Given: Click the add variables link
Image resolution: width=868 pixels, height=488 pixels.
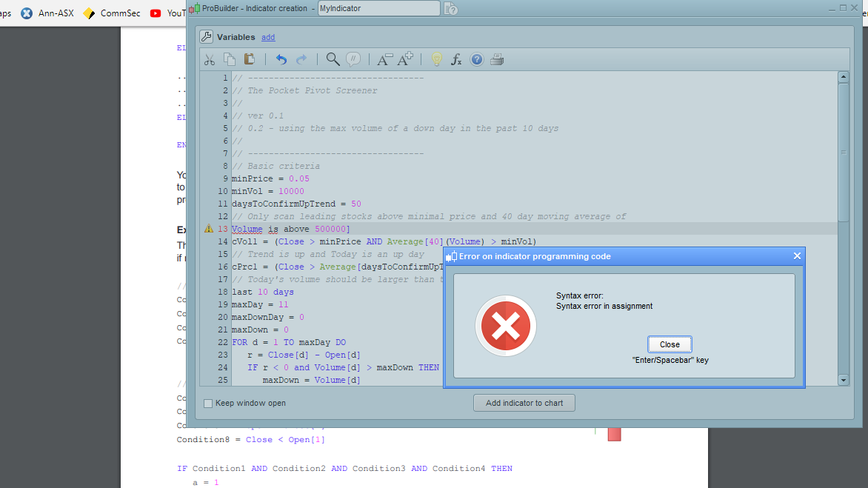Looking at the screenshot, I should tap(268, 37).
